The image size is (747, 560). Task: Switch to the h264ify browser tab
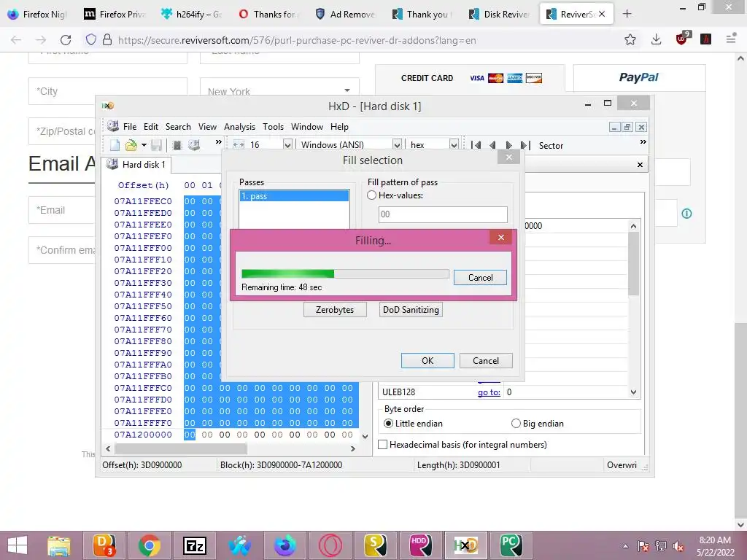pyautogui.click(x=190, y=14)
